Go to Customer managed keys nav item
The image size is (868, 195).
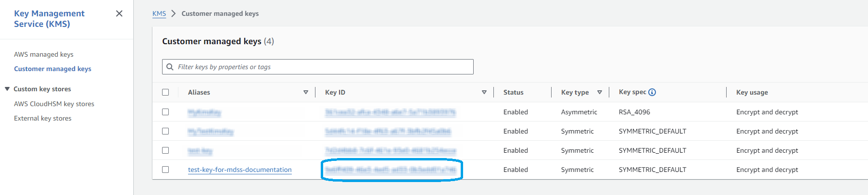(52, 69)
